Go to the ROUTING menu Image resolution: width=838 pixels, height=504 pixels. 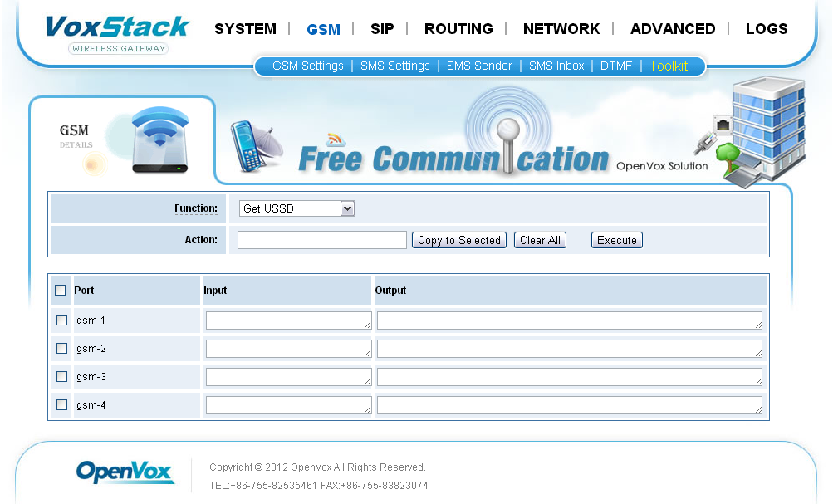click(458, 29)
